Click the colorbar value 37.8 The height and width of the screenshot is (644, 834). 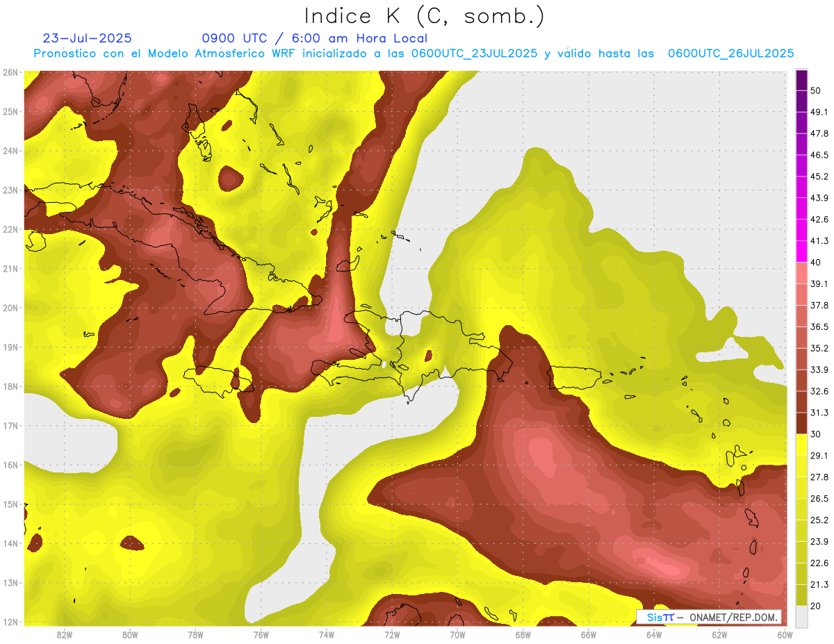click(x=819, y=305)
